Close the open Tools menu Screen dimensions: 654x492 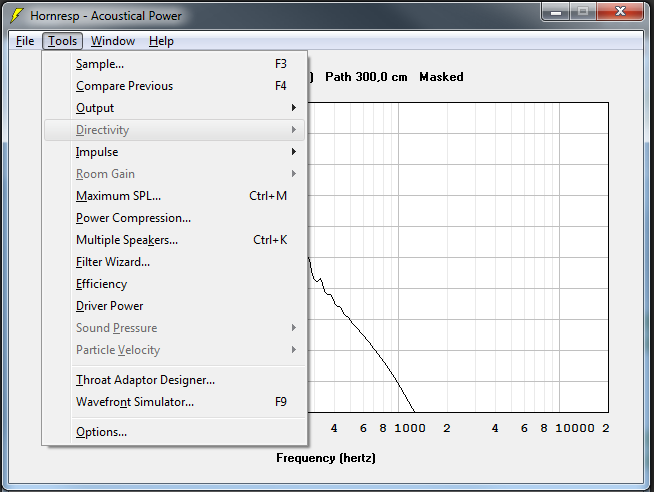click(62, 41)
